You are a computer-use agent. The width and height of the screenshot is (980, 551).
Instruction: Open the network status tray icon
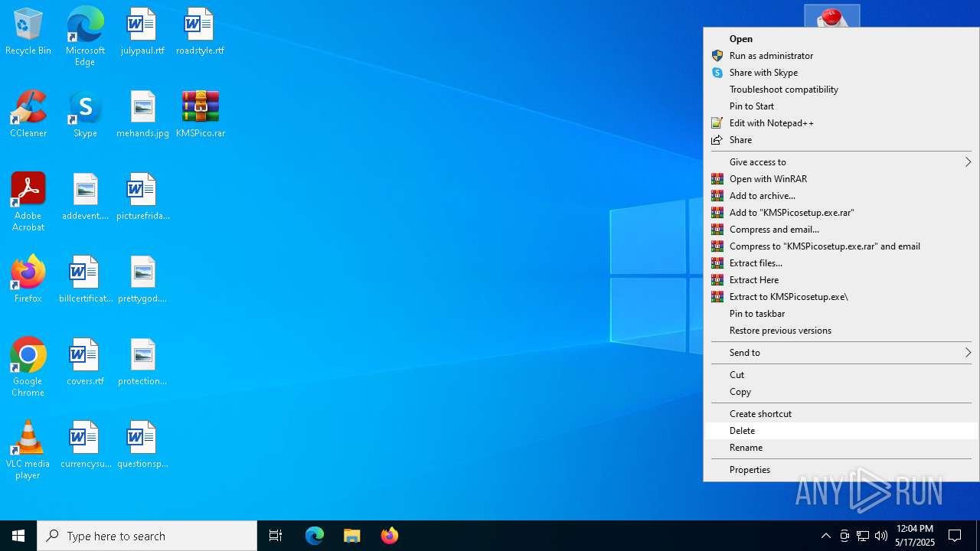tap(862, 536)
